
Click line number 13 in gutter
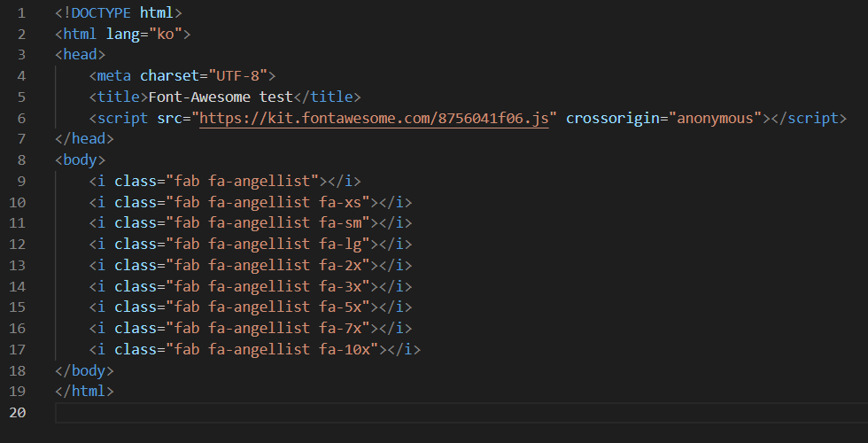pyautogui.click(x=17, y=265)
